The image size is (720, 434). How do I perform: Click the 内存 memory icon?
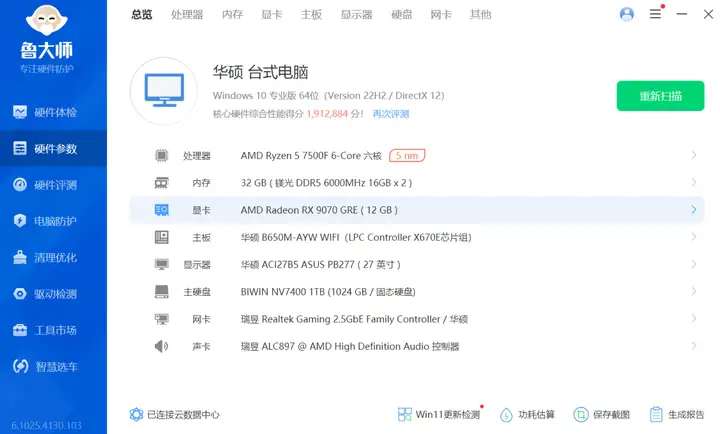point(161,183)
